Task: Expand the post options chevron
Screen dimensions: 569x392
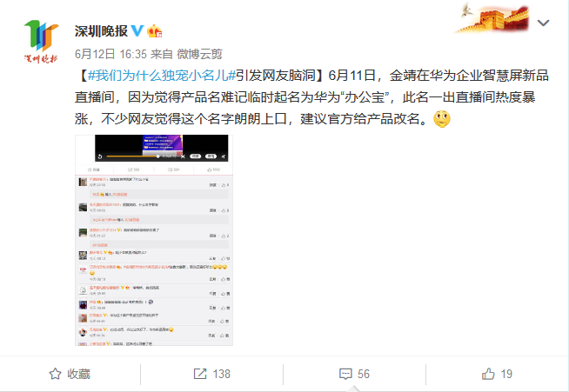Action: click(x=543, y=23)
